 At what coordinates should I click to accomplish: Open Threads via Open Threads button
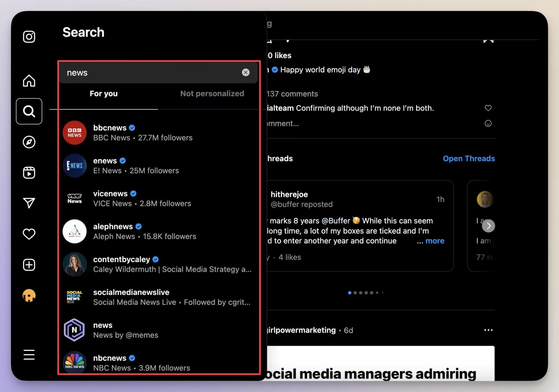pos(468,158)
